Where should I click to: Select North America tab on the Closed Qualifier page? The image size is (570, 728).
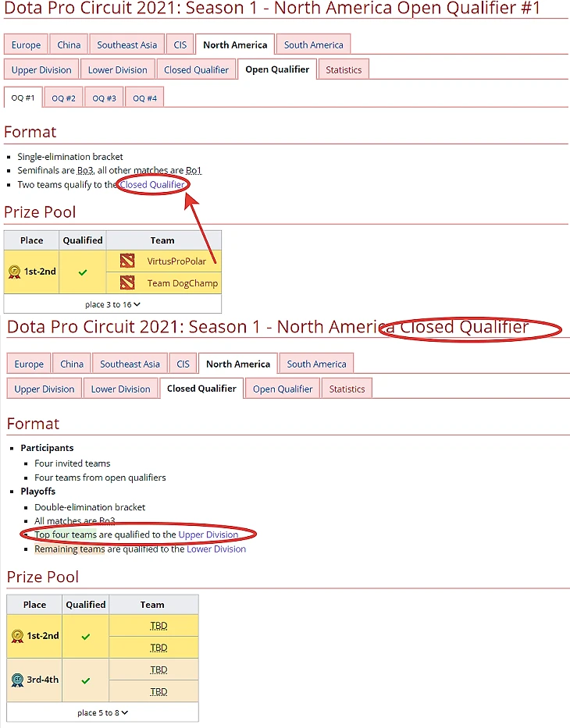[x=238, y=364]
